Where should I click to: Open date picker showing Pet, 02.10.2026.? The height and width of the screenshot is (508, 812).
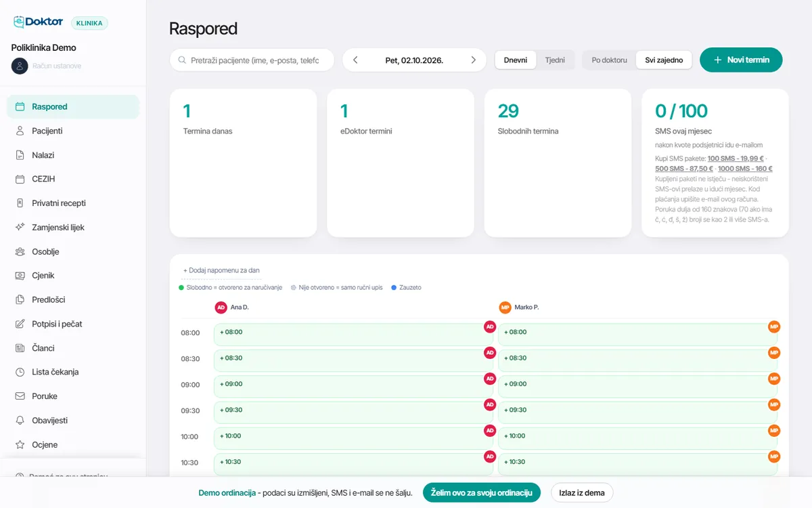pyautogui.click(x=414, y=60)
